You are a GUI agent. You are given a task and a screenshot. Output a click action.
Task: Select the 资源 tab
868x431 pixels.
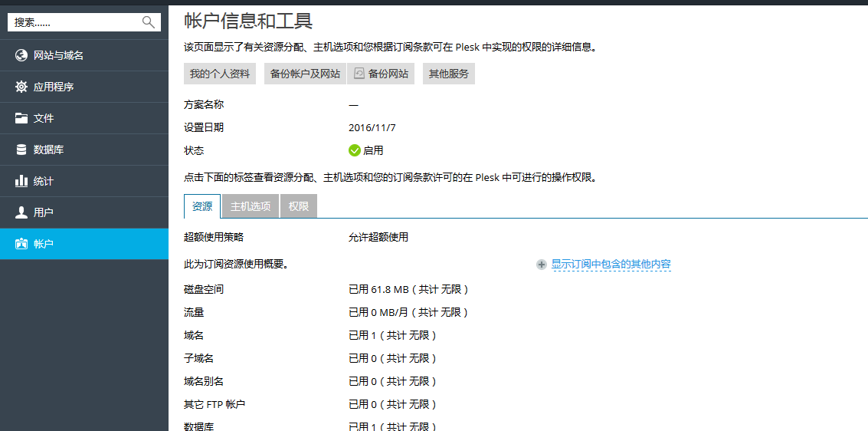[202, 206]
